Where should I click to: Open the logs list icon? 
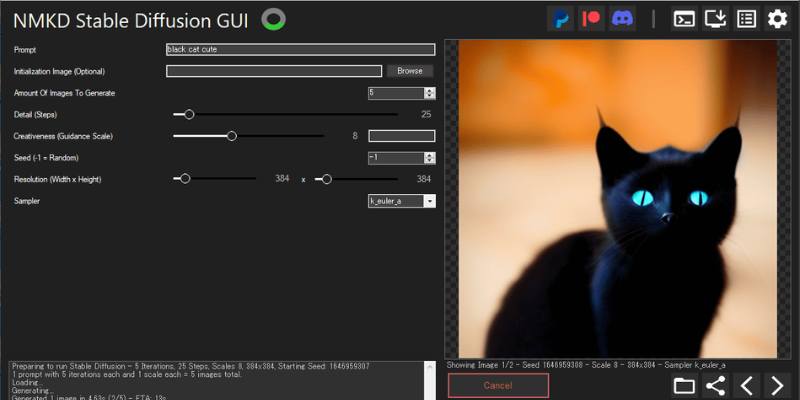746,19
